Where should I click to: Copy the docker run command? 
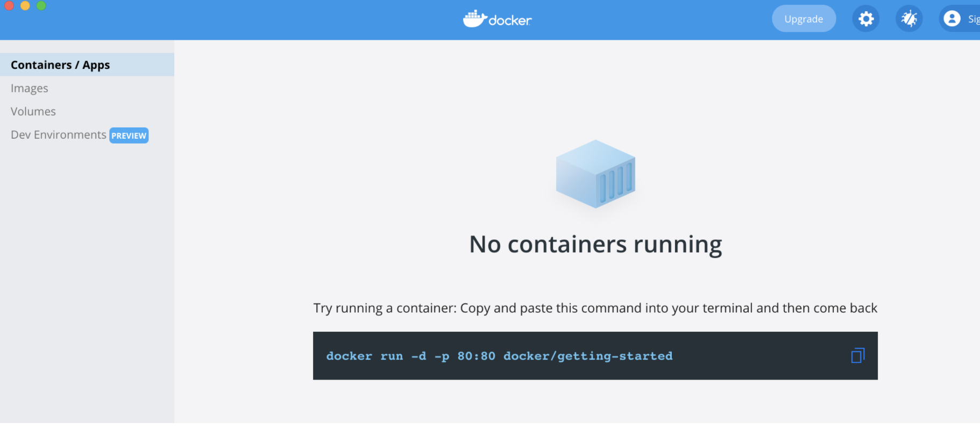click(x=857, y=355)
